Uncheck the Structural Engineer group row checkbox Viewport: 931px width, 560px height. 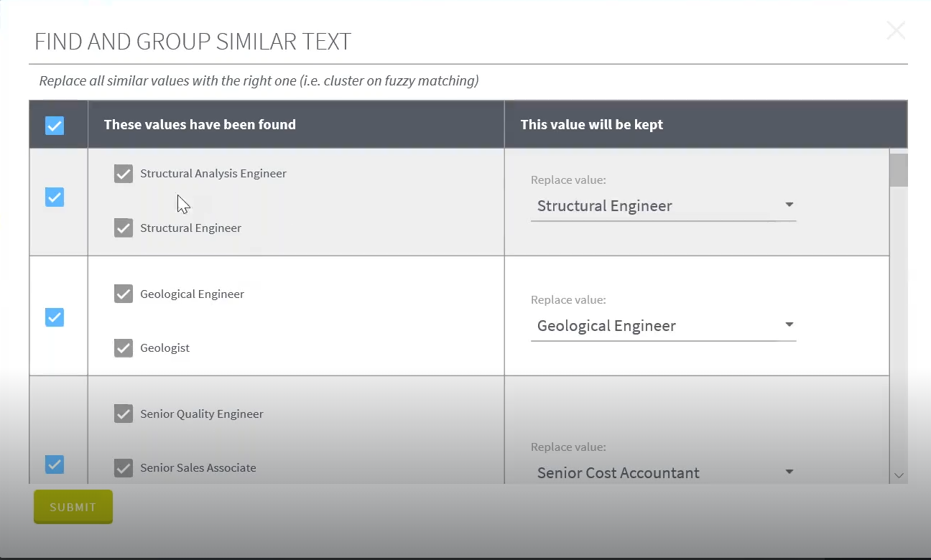tap(55, 197)
